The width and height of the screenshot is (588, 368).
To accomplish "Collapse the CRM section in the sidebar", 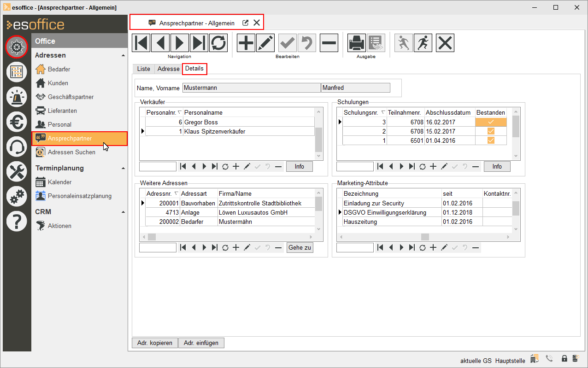I will coord(123,212).
